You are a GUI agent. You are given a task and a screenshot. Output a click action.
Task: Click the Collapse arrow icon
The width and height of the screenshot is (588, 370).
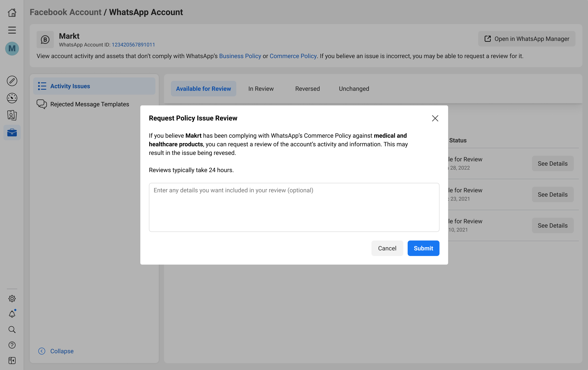point(42,351)
